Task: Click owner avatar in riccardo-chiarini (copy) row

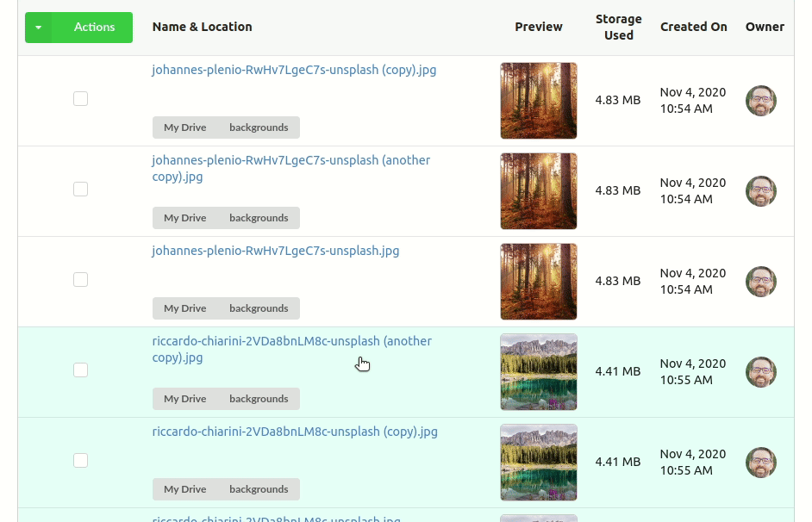Action: (761, 463)
